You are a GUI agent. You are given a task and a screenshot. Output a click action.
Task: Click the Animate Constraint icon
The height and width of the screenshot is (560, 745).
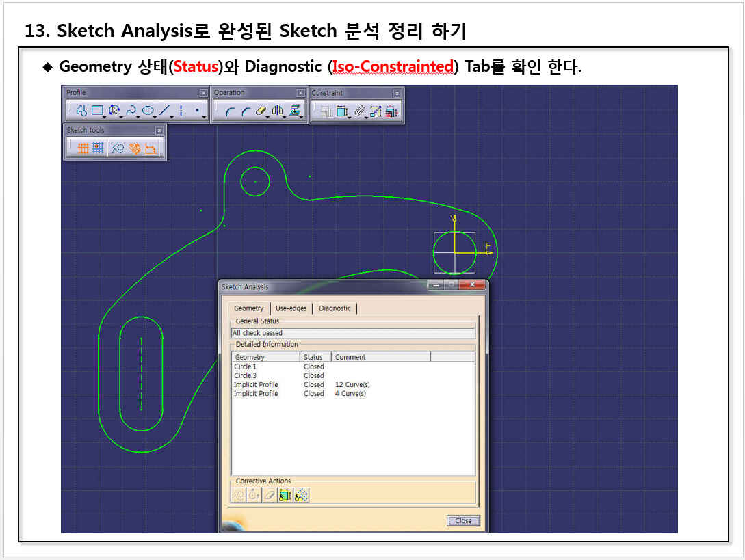coord(376,111)
